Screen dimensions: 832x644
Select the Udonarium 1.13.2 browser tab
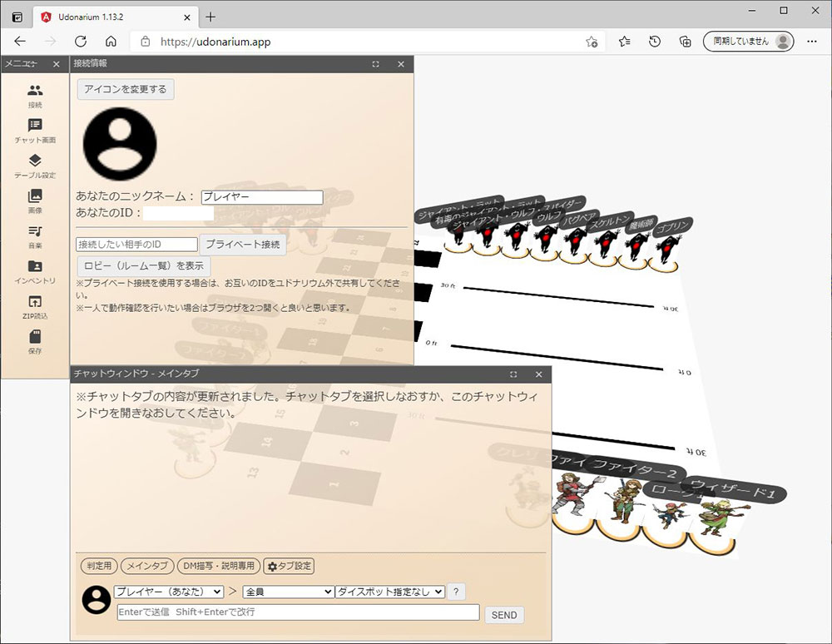pyautogui.click(x=115, y=17)
